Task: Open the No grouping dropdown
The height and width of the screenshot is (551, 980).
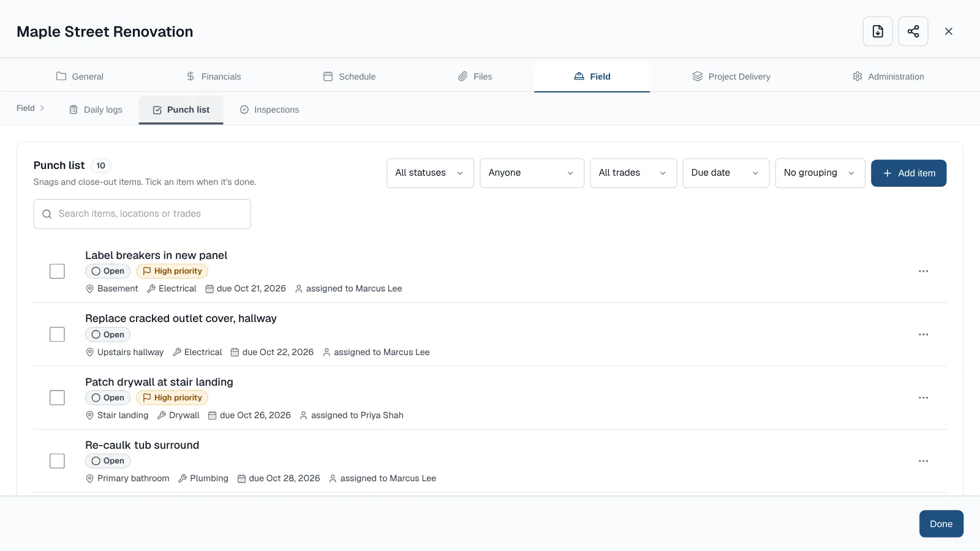Action: coord(820,173)
